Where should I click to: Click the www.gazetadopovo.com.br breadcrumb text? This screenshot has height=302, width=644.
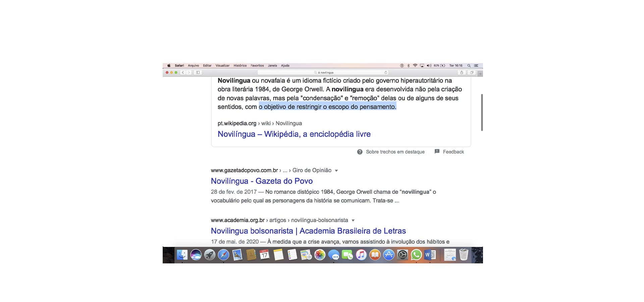click(244, 170)
